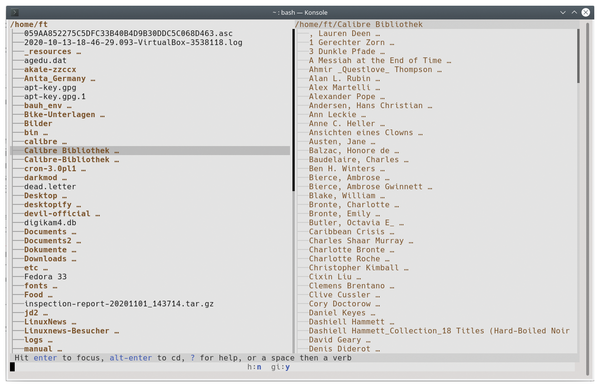Select inspection-report tar.gz file
Viewport: 600px width, 387px height.
119,304
